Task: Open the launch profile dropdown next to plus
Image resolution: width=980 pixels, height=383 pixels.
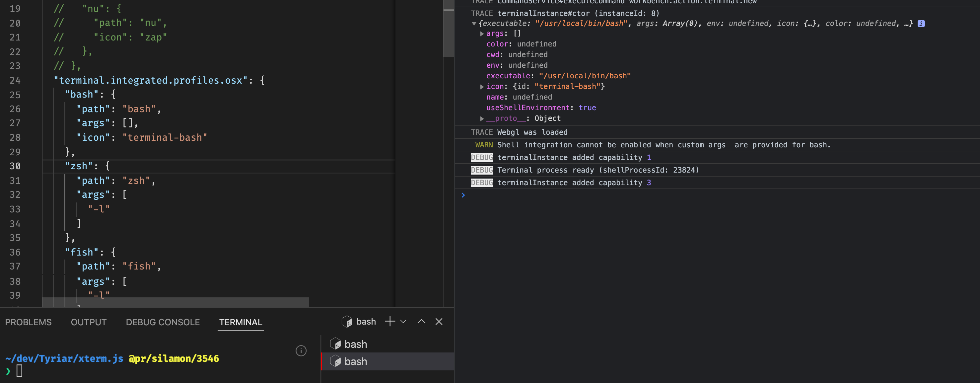Action: (x=403, y=321)
